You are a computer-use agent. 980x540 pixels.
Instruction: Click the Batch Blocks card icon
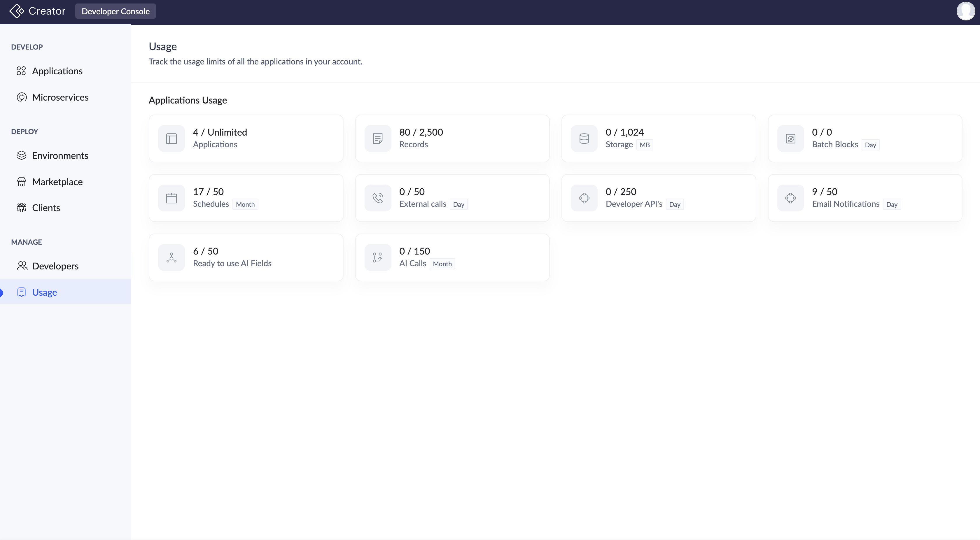point(790,138)
